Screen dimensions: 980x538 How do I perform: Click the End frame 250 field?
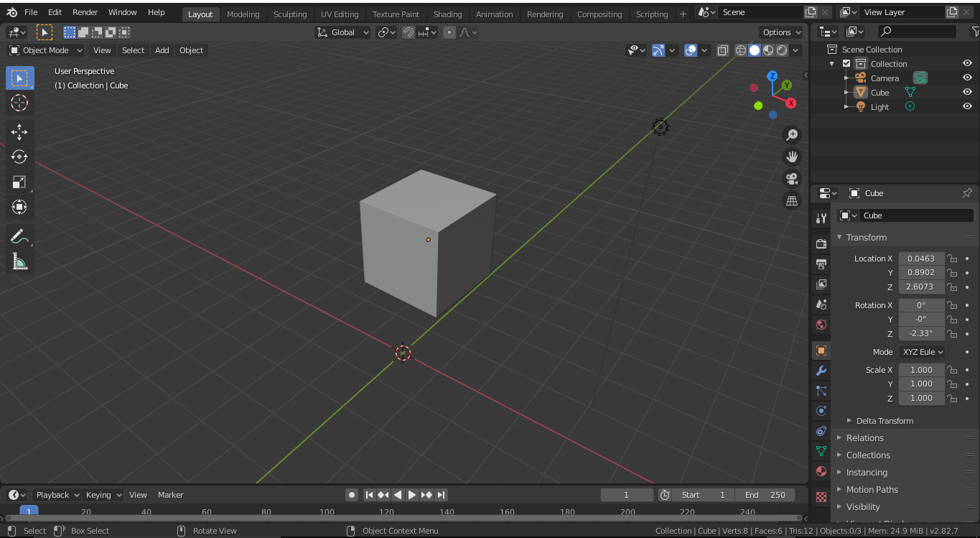[x=765, y=495]
